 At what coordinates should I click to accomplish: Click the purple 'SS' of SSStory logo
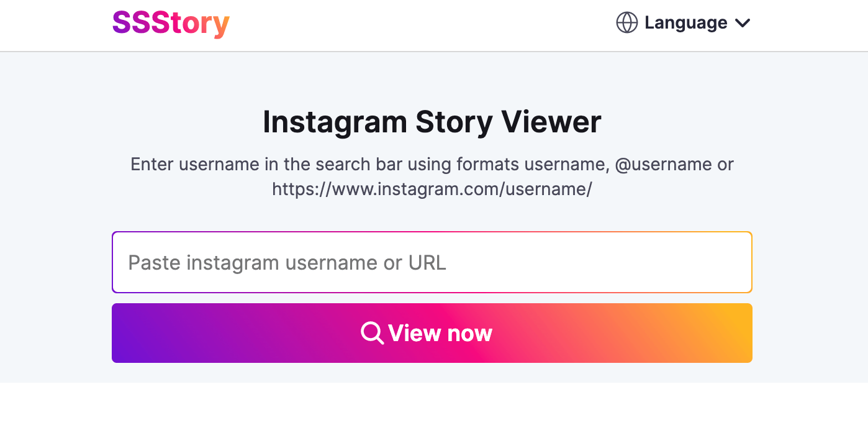click(132, 23)
